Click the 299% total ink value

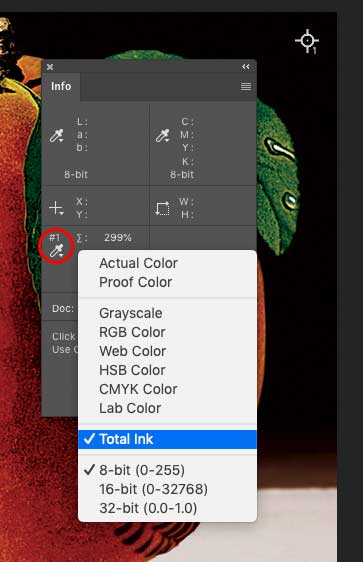click(x=118, y=237)
